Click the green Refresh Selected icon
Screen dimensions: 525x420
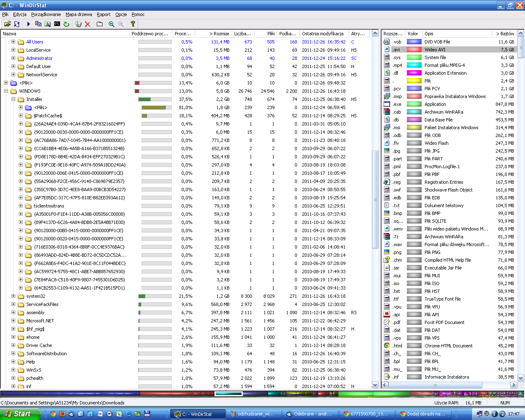click(66, 24)
